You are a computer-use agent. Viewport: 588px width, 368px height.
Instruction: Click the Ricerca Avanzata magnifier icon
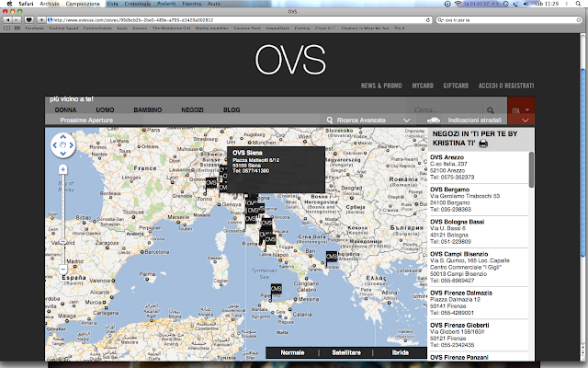(x=330, y=121)
